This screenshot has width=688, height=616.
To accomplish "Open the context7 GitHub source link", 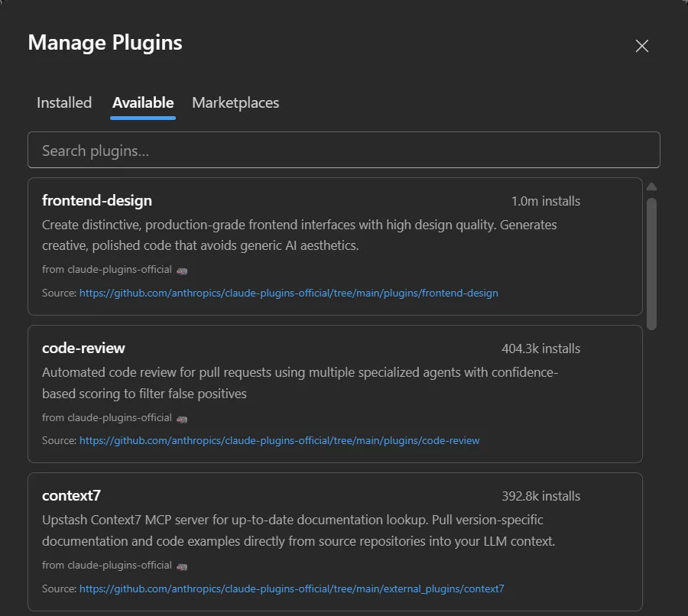I will tap(292, 588).
